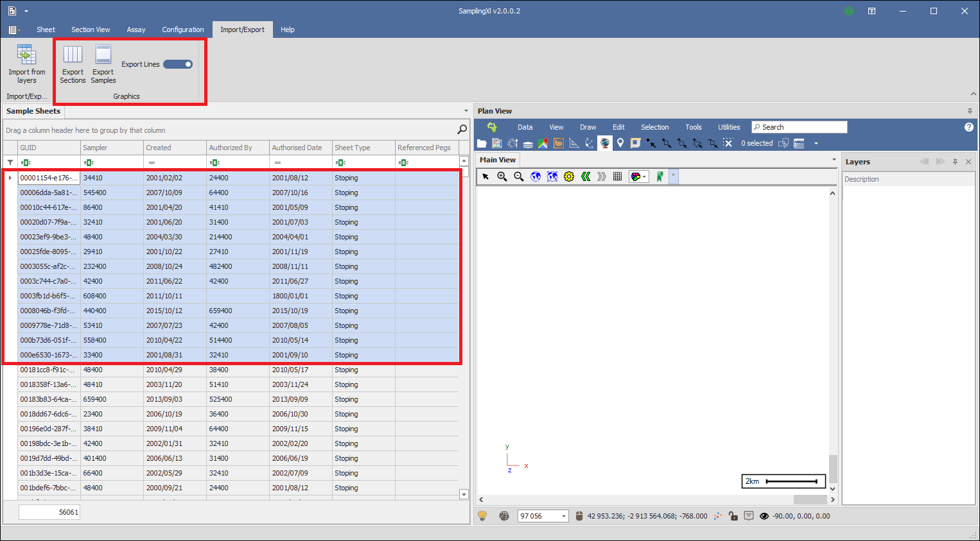Toggle the padlock icon in status bar
This screenshot has width=980, height=541.
(x=733, y=516)
